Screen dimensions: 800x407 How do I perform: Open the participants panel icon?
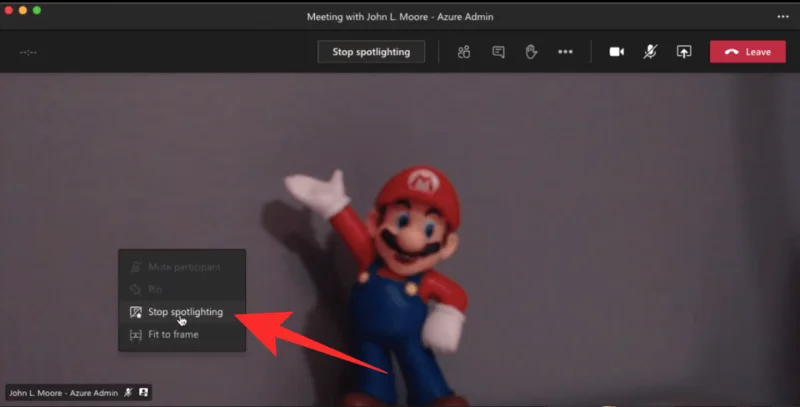[464, 52]
